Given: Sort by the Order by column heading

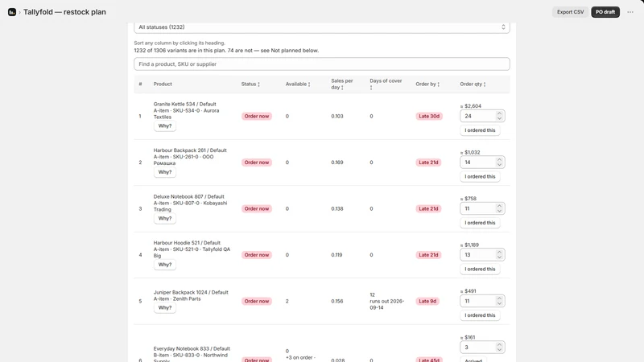Looking at the screenshot, I should click(x=427, y=84).
